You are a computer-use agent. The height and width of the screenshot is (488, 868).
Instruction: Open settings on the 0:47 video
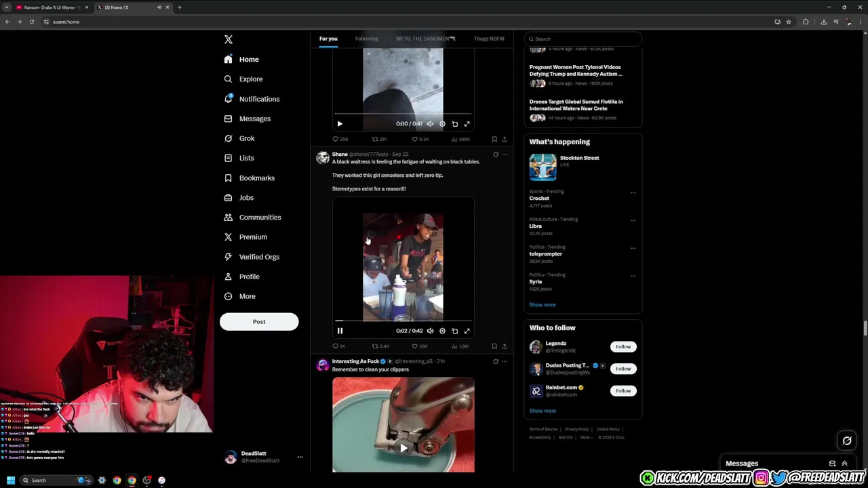(x=442, y=124)
